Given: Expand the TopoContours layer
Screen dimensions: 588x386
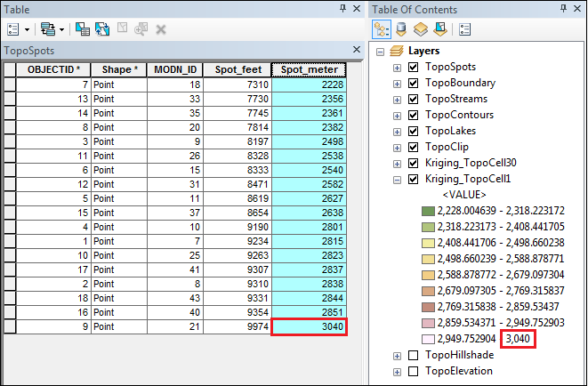Looking at the screenshot, I should point(397,117).
